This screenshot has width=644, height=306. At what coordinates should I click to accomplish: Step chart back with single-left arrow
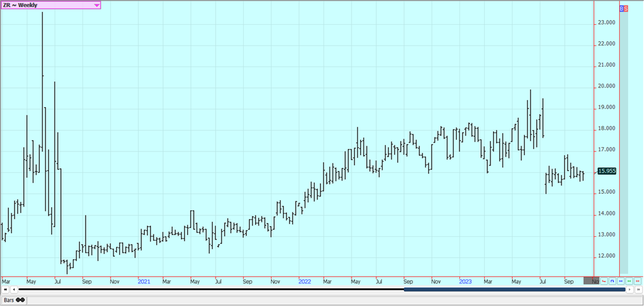tap(15, 290)
